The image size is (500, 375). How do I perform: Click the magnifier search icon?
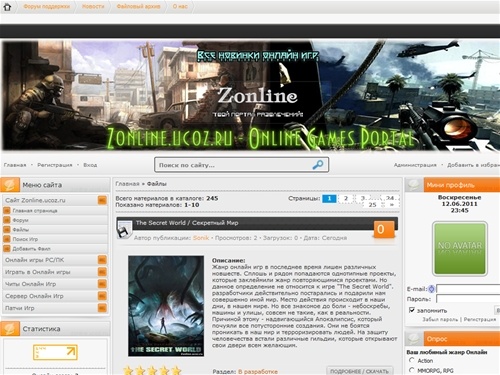click(318, 164)
